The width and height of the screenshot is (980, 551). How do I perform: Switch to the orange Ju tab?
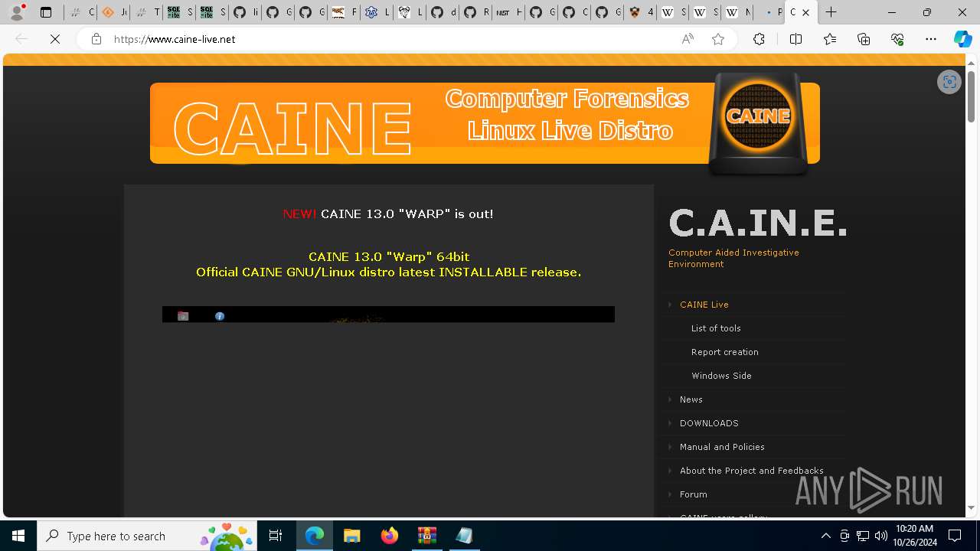tap(113, 12)
